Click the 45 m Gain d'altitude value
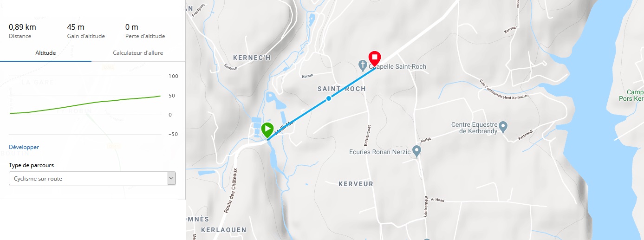644x240 pixels. (x=75, y=27)
